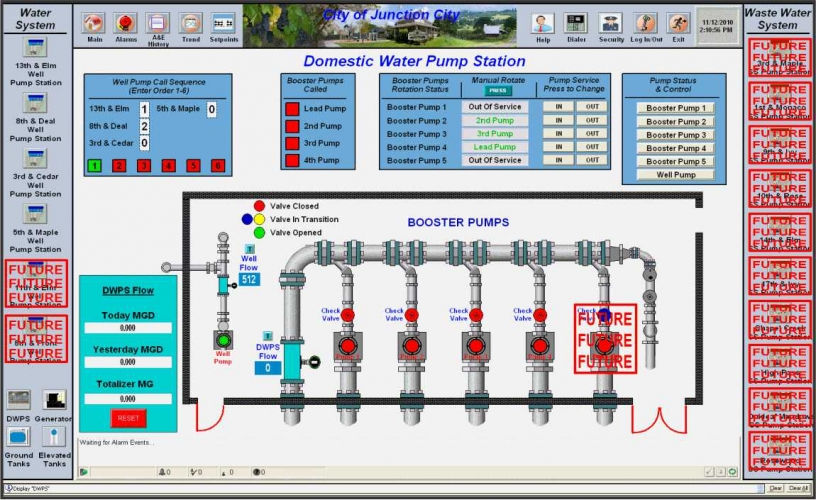Take Booster Pump 3 OUT of service
This screenshot has height=500, width=816.
coord(592,134)
